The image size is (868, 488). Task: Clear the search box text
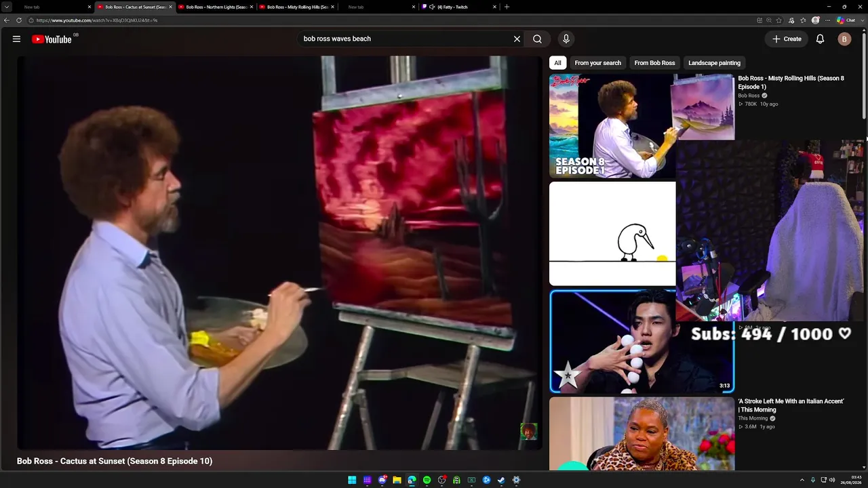(517, 39)
